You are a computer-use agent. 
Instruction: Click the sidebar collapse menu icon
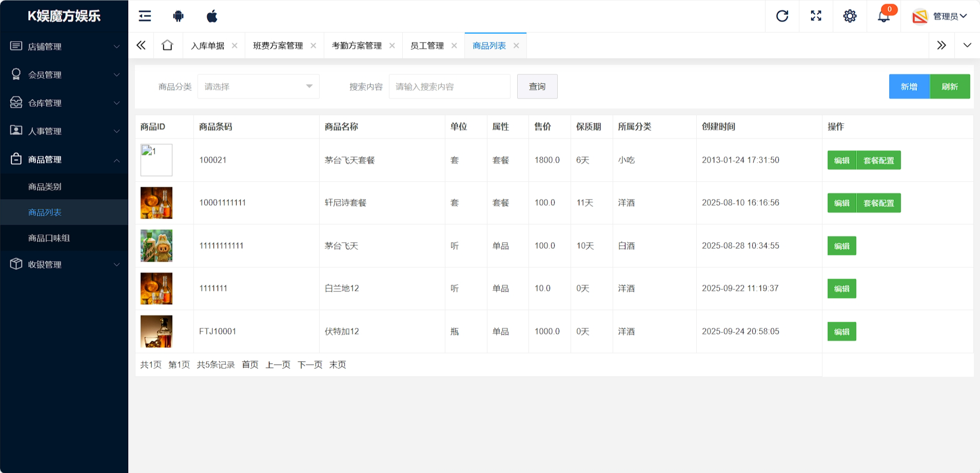pyautogui.click(x=145, y=16)
